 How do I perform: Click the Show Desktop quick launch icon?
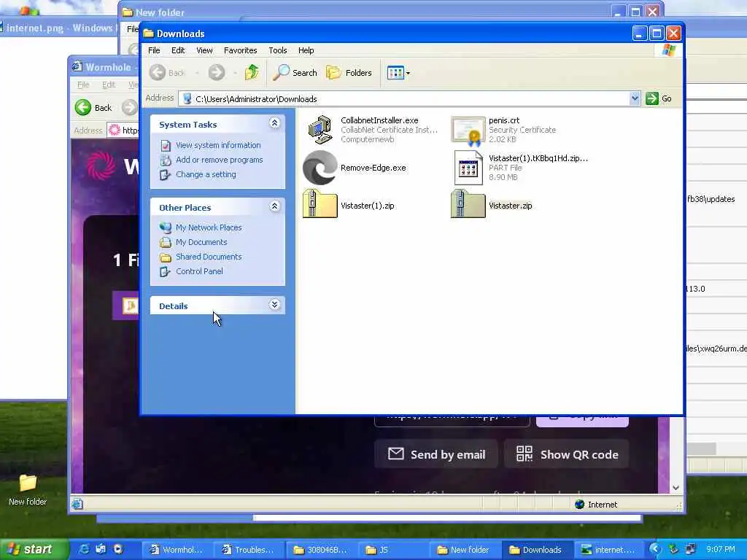(x=101, y=550)
